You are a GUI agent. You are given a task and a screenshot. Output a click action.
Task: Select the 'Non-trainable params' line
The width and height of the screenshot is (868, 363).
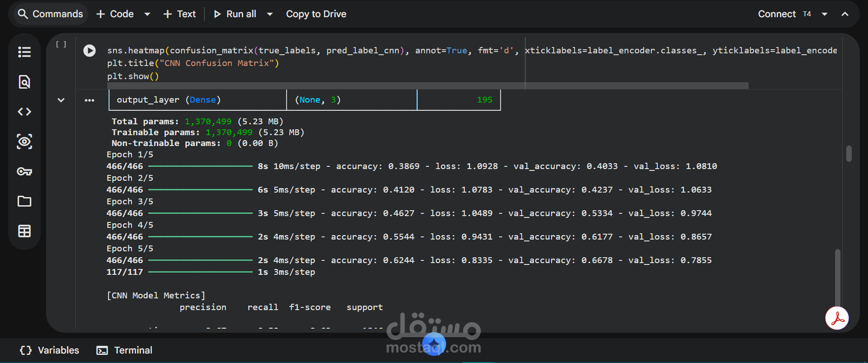coord(195,143)
